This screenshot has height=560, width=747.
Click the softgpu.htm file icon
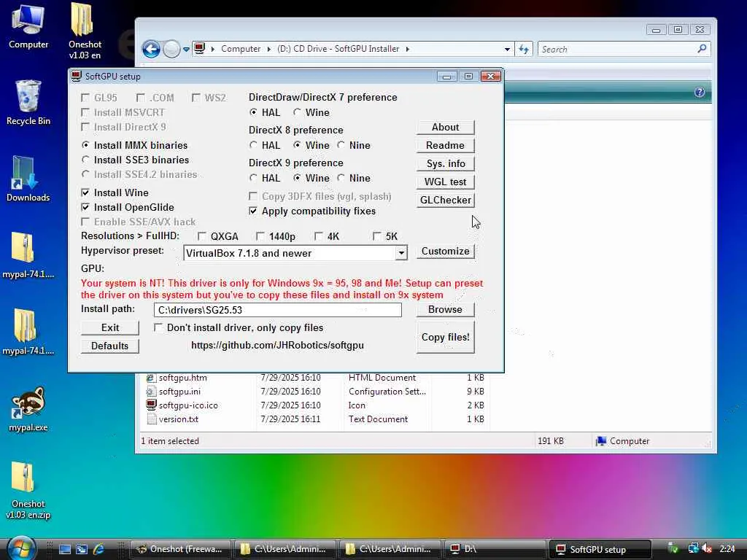pos(151,378)
